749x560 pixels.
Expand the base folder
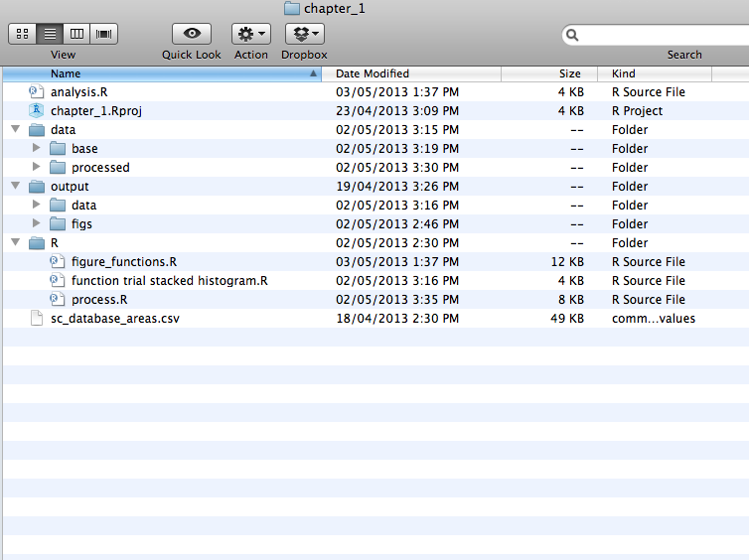37,148
